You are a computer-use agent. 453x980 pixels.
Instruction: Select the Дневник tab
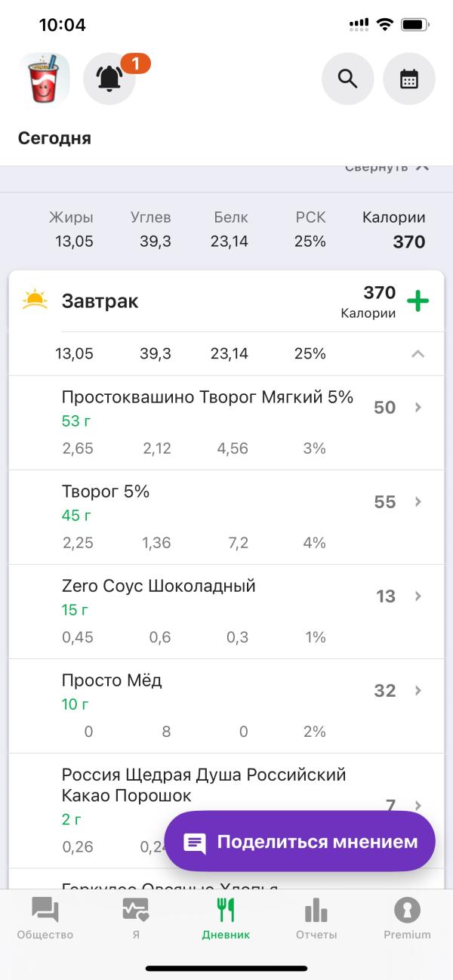226,918
